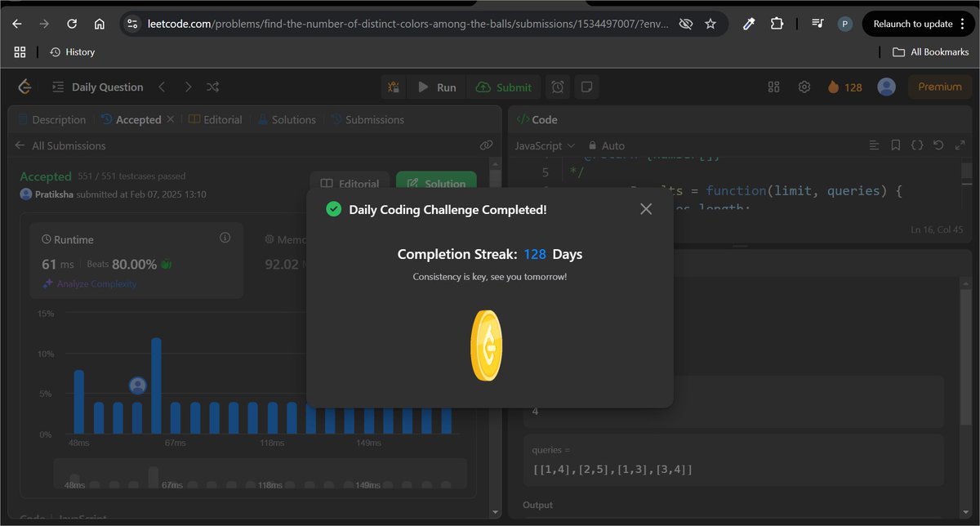Viewport: 980px width, 526px height.
Task: Go to the previous question arrow
Action: [162, 87]
